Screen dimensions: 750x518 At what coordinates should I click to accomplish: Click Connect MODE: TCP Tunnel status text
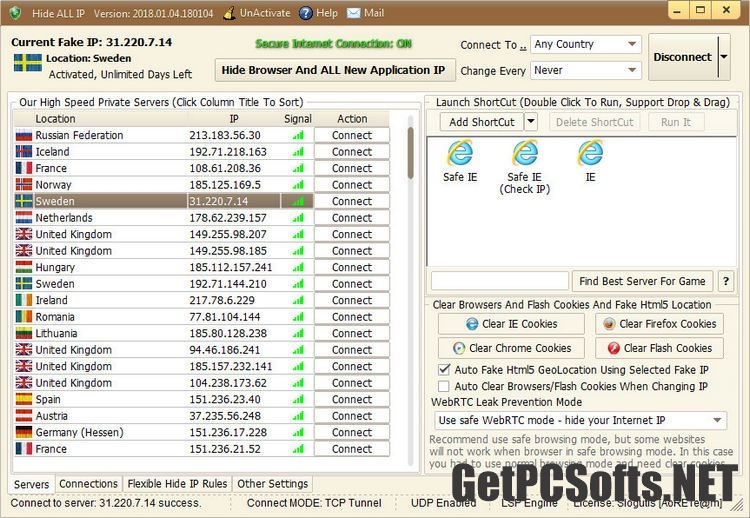click(x=314, y=503)
